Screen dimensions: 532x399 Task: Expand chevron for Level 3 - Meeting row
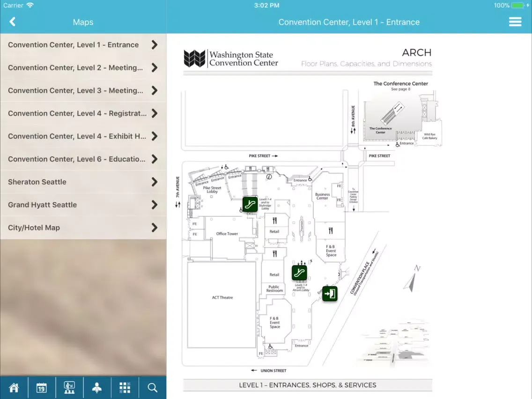pos(155,90)
